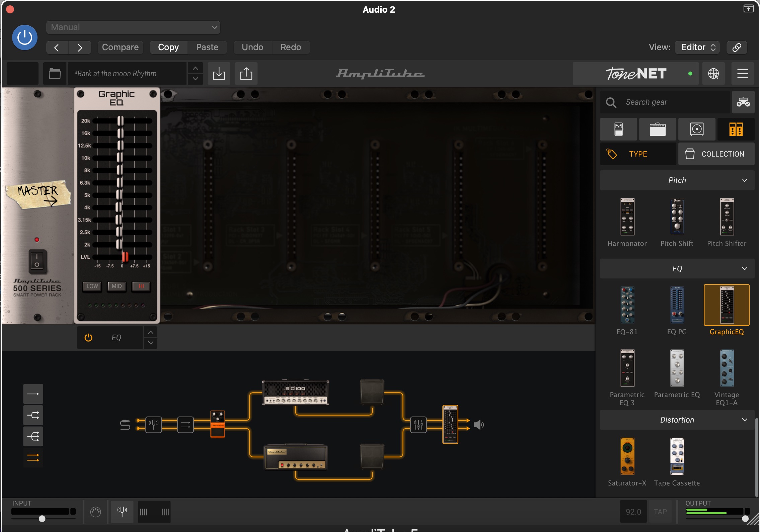Click the 5k band slider handle
Viewport: 760px width, 532px height.
119,195
